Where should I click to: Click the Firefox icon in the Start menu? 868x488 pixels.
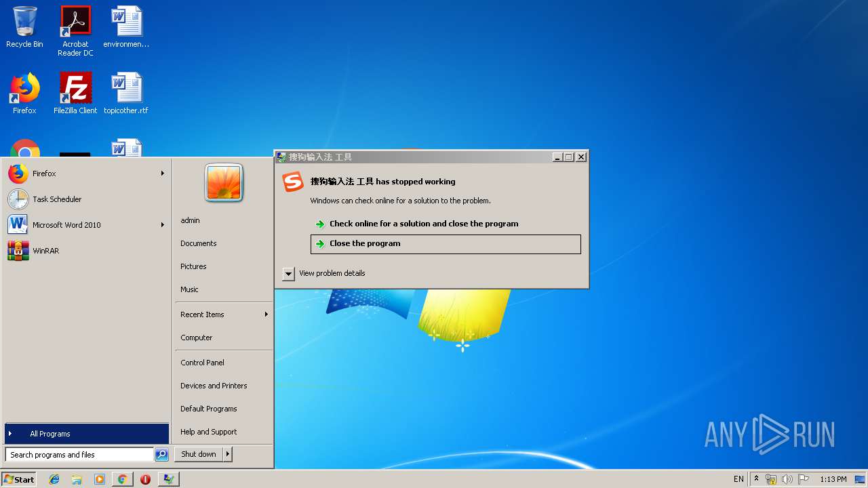[x=18, y=174]
